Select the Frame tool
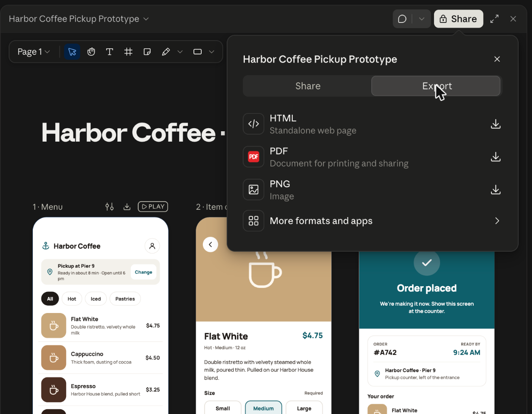This screenshot has height=414, width=532. pyautogui.click(x=128, y=52)
